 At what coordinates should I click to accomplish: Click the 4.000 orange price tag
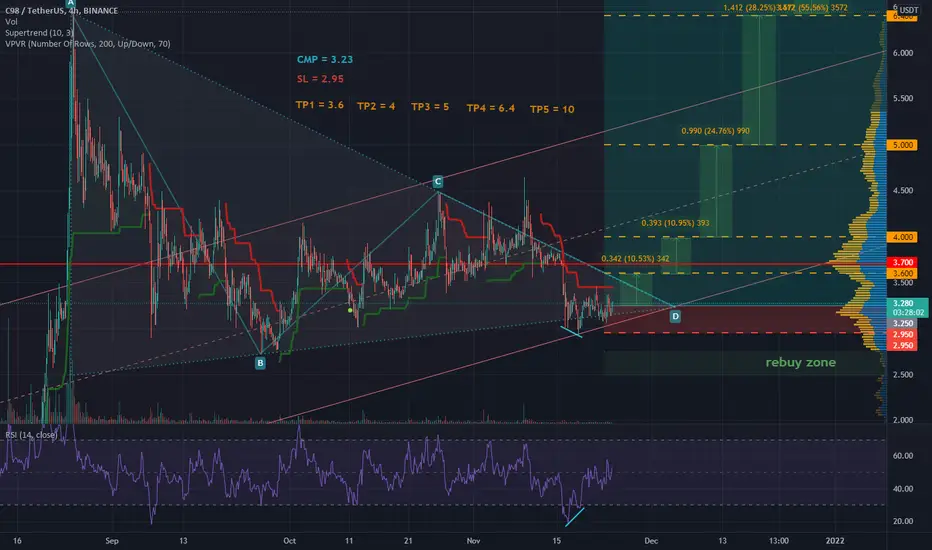pos(902,237)
